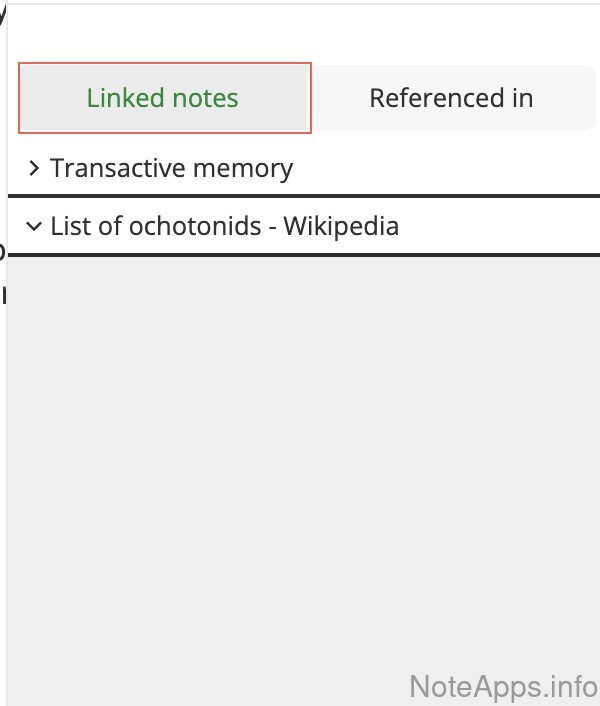This screenshot has width=600, height=706.
Task: Expand the Transactive memory chevron arrow
Action: 35,168
